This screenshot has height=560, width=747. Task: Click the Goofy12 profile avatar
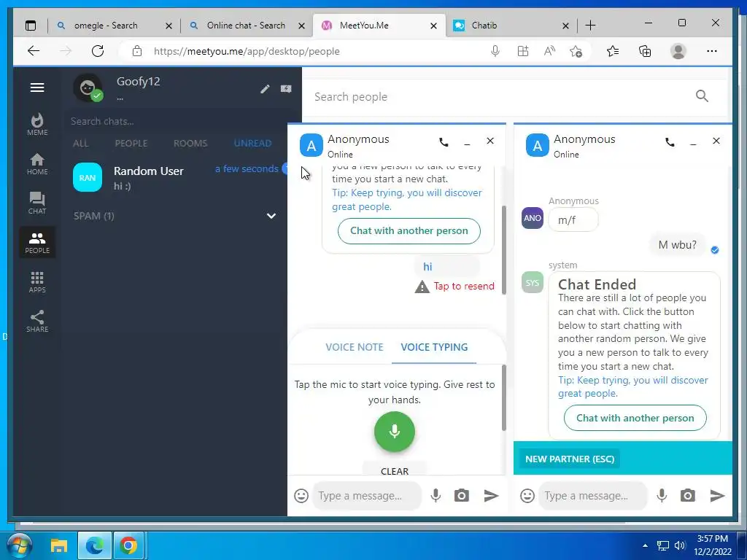(x=88, y=88)
